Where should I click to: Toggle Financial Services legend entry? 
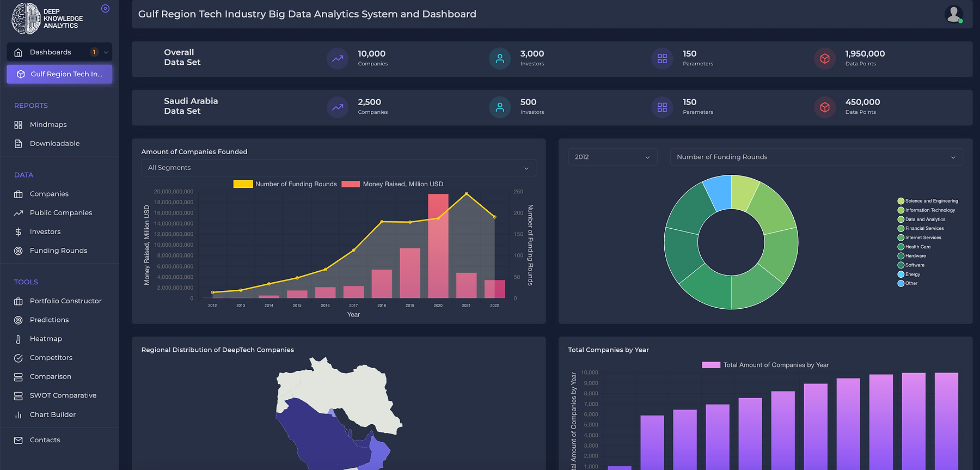point(921,229)
